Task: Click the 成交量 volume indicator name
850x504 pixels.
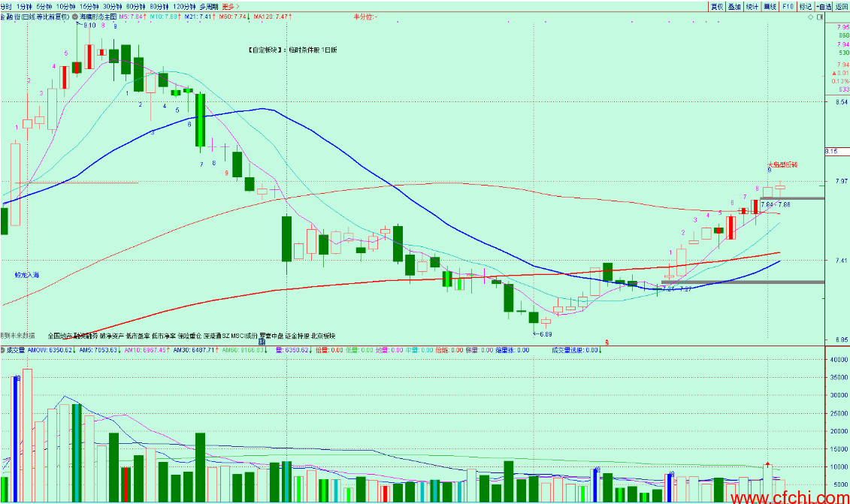Action: [x=16, y=351]
